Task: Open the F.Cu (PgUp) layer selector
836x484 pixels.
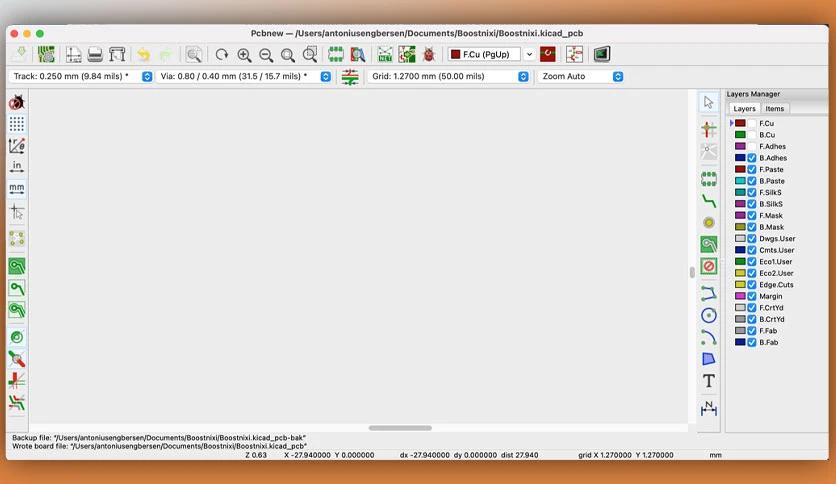Action: [484, 54]
